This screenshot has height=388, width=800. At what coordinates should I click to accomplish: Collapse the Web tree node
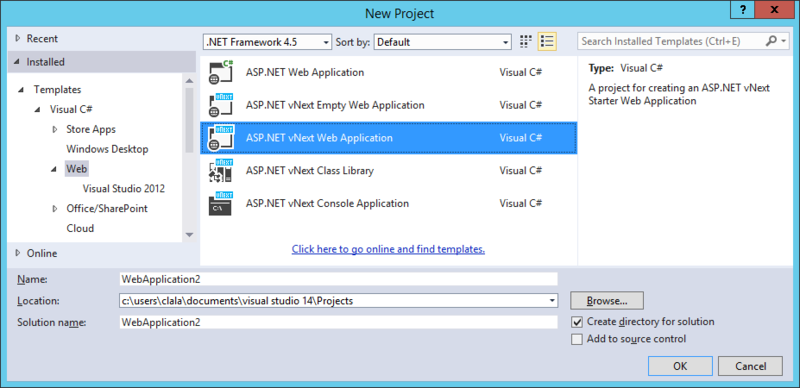[x=54, y=169]
